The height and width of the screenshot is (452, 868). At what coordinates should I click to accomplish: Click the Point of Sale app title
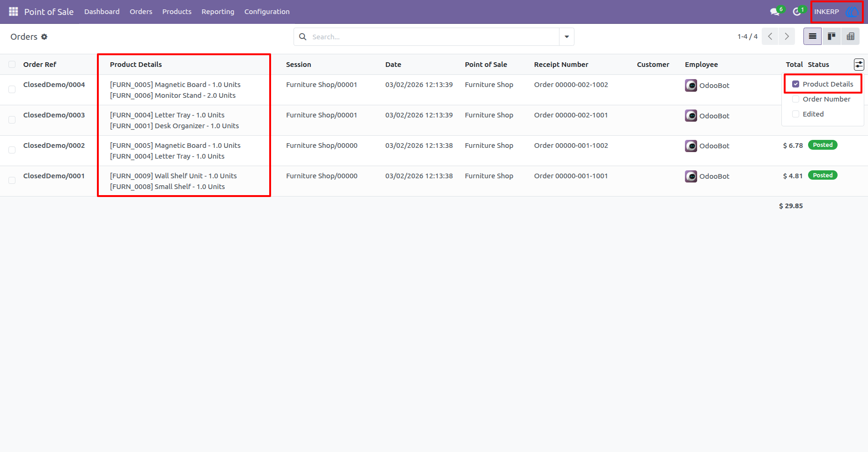49,12
